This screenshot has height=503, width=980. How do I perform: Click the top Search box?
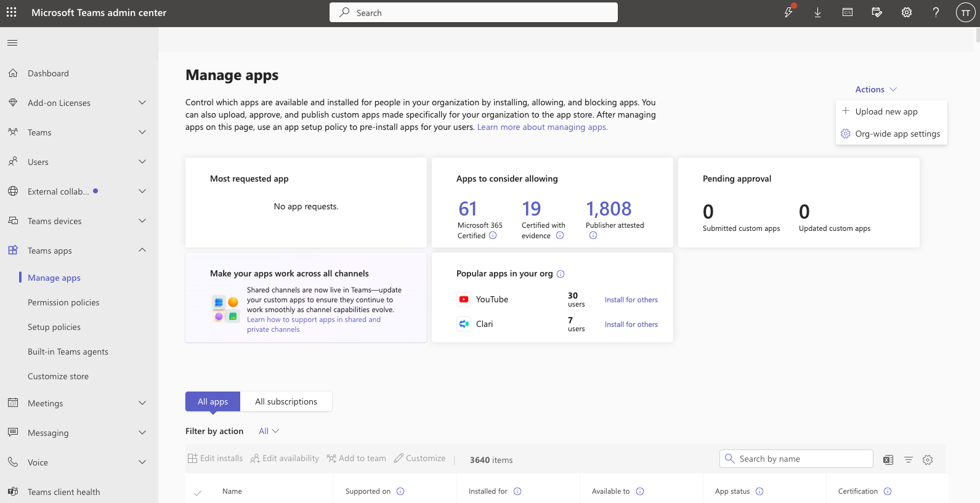[474, 12]
